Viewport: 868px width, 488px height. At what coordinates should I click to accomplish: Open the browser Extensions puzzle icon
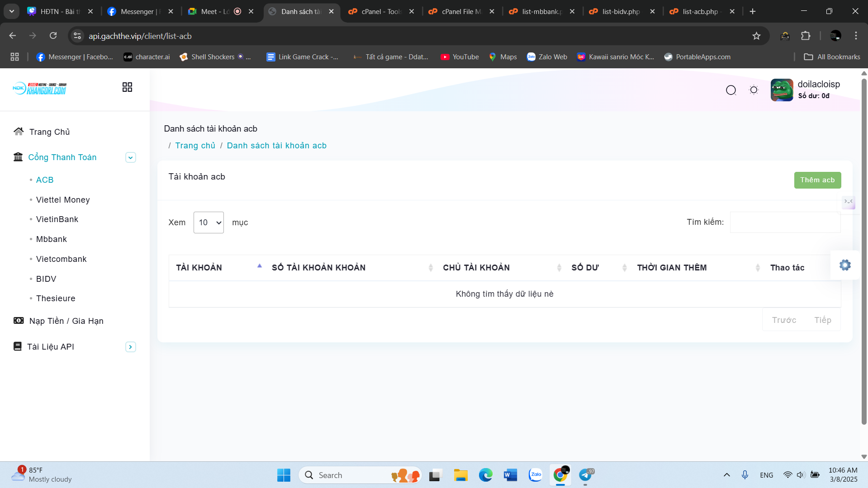[806, 36]
